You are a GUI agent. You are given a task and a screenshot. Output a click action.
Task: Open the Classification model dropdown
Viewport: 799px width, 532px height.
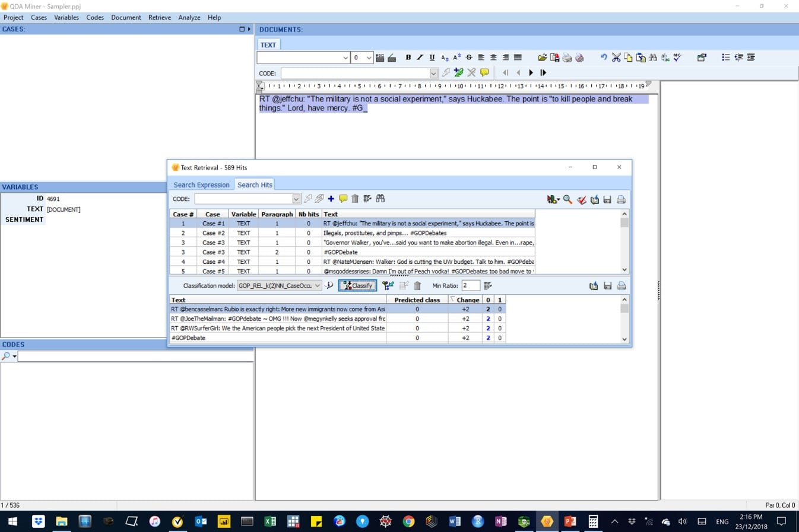318,285
